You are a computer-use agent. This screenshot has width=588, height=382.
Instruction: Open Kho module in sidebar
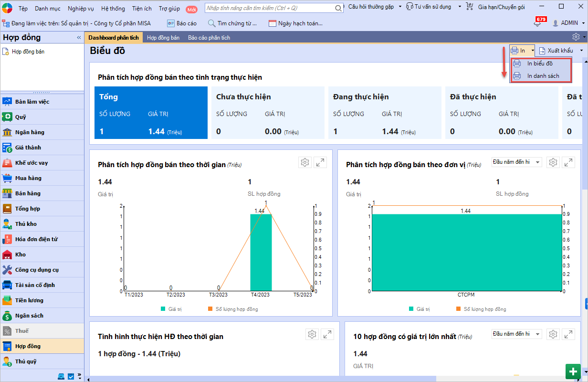21,255
